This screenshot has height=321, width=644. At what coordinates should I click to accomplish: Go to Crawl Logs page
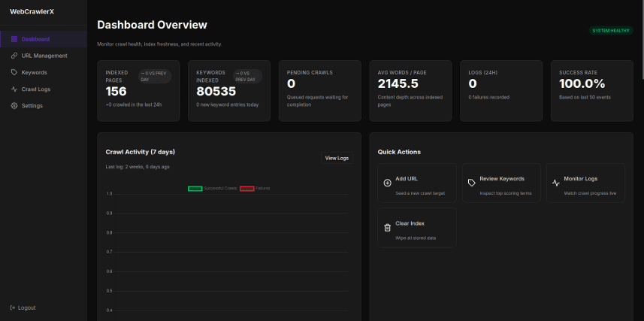(36, 89)
